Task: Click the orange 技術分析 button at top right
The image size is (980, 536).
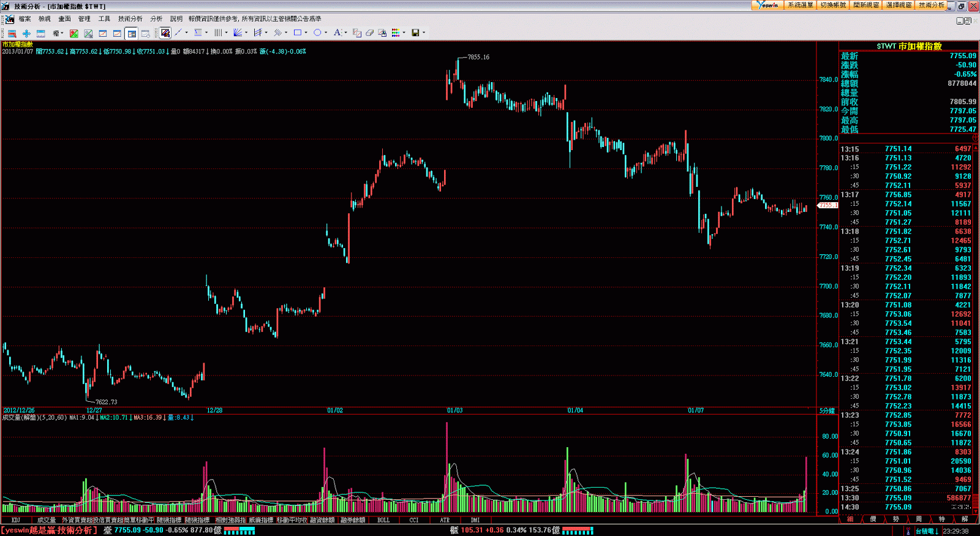Action: point(931,5)
